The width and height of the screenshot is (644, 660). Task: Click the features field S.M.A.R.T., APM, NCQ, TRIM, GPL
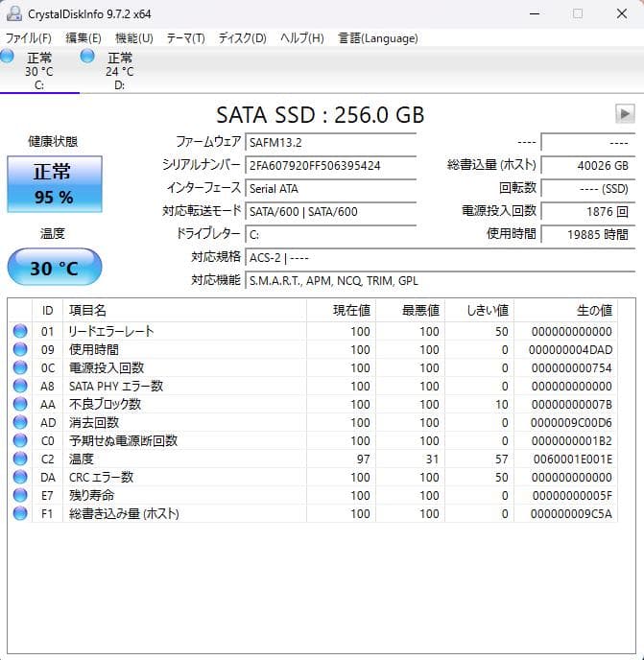[x=441, y=280]
